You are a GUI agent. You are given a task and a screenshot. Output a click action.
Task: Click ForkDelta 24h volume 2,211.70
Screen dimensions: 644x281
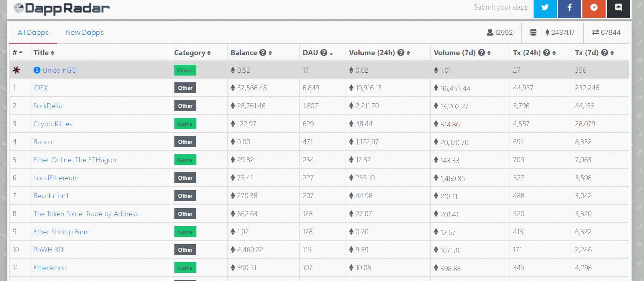coord(367,106)
